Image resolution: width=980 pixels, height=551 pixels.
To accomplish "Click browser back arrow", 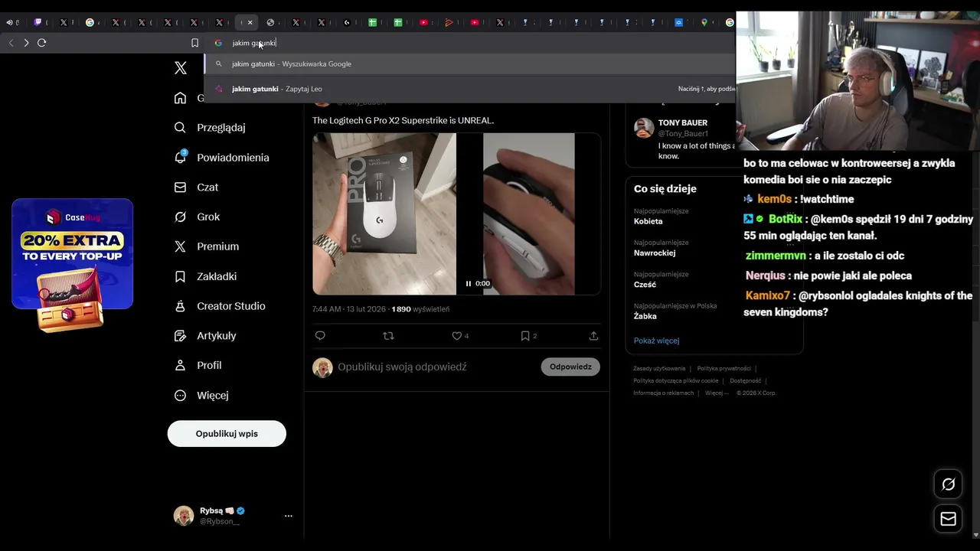I will click(x=11, y=43).
